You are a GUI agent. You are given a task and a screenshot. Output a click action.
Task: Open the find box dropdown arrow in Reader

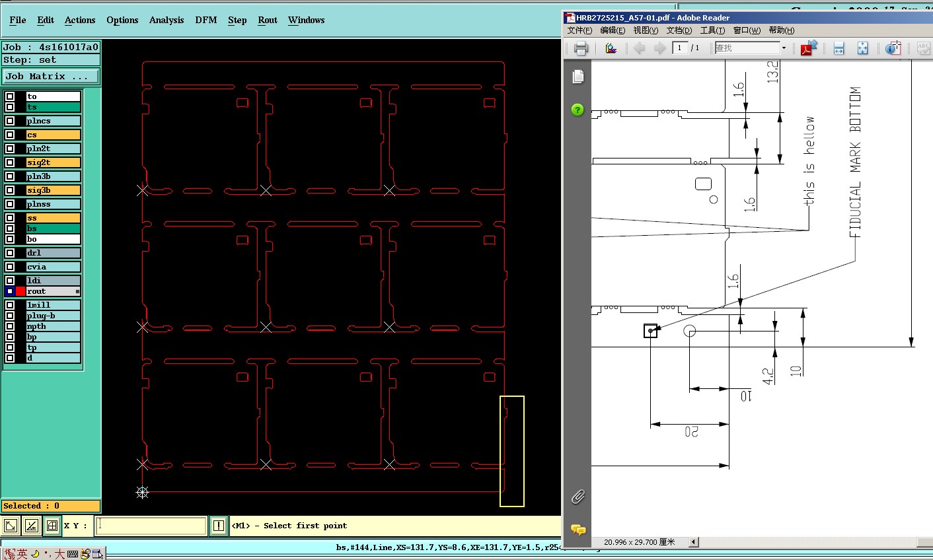pos(784,48)
